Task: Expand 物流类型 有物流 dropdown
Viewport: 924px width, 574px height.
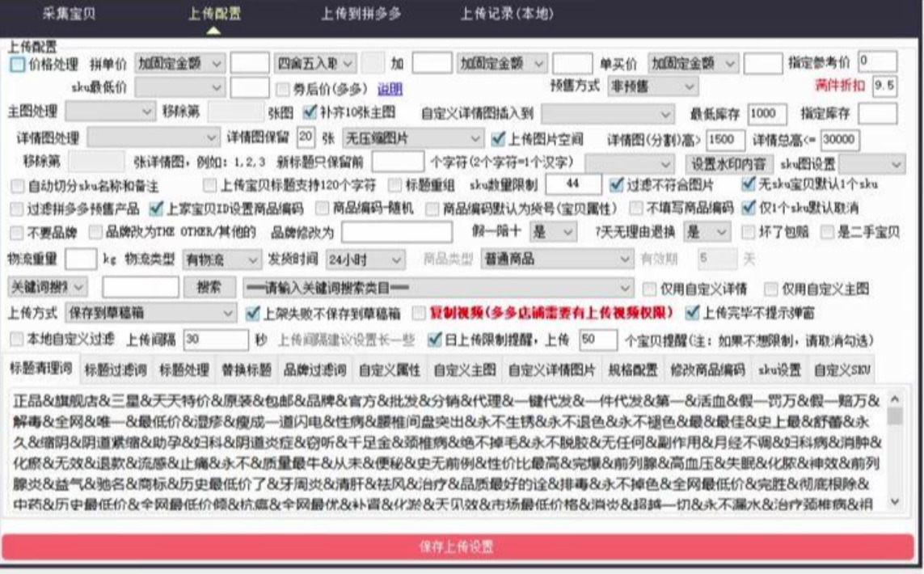Action: [222, 260]
